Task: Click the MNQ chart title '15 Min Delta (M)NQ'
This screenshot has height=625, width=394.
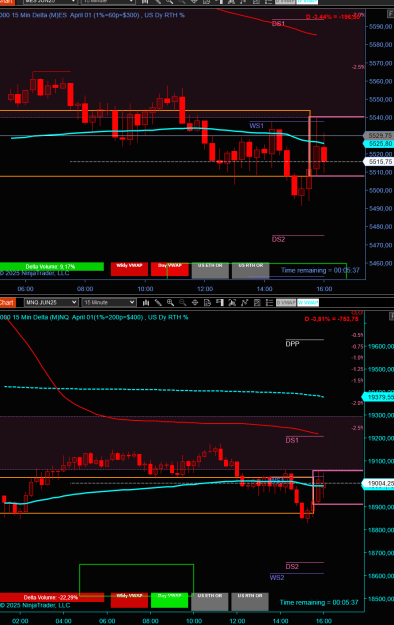Action: (41, 317)
